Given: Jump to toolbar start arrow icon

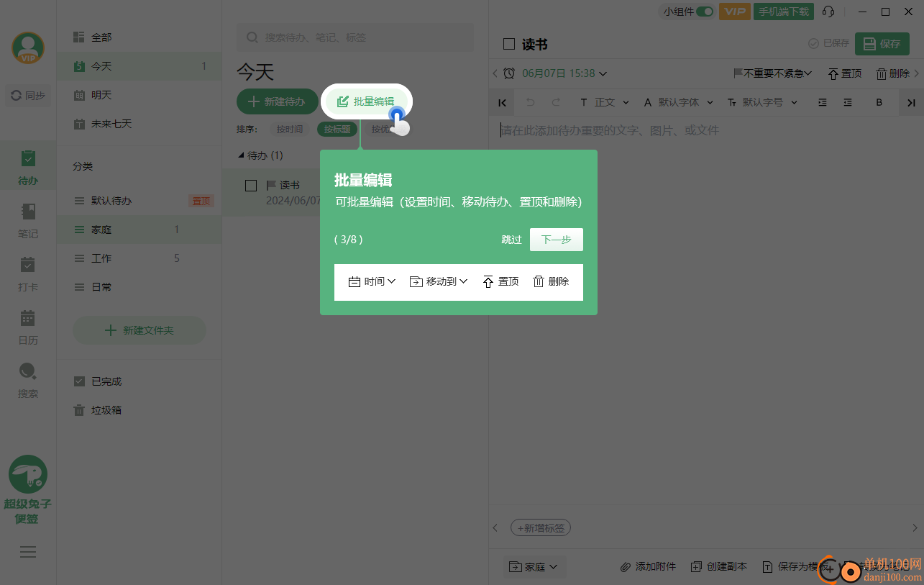Looking at the screenshot, I should coord(501,102).
